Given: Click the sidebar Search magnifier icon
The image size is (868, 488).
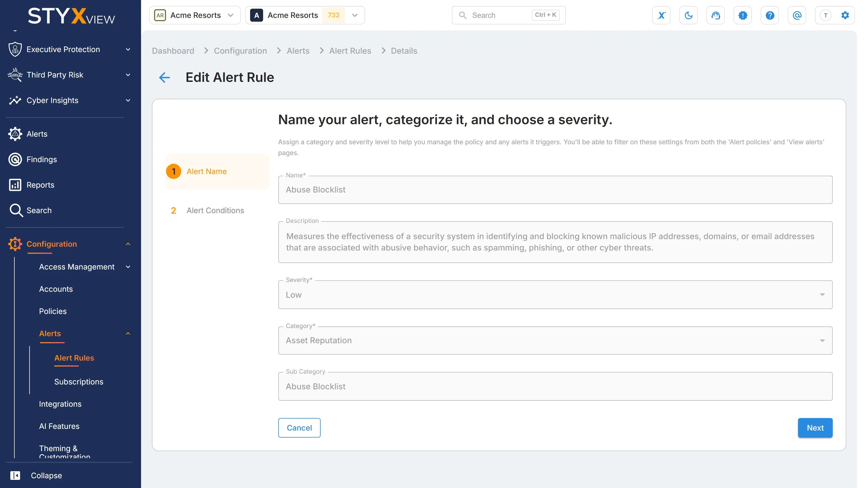Looking at the screenshot, I should point(16,210).
